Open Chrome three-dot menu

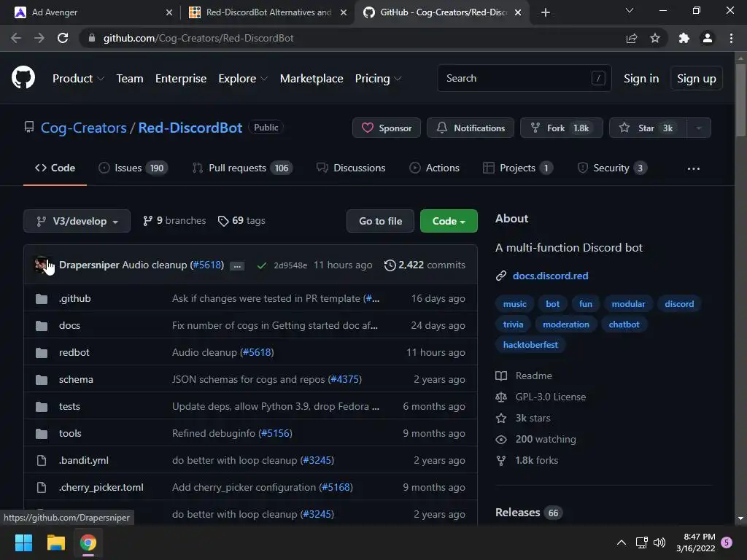pyautogui.click(x=731, y=38)
